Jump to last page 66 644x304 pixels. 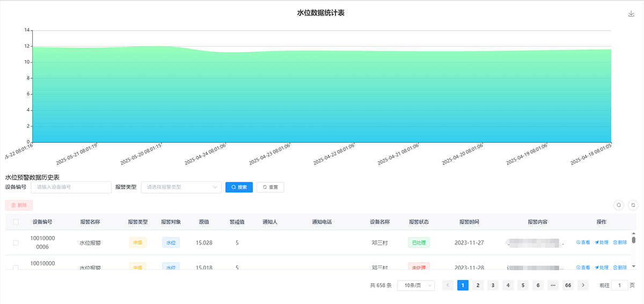568,285
